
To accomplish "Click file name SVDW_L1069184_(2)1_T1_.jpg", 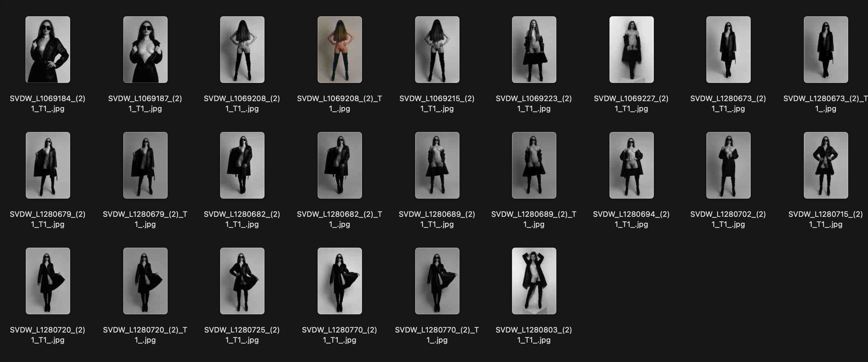I will click(48, 103).
